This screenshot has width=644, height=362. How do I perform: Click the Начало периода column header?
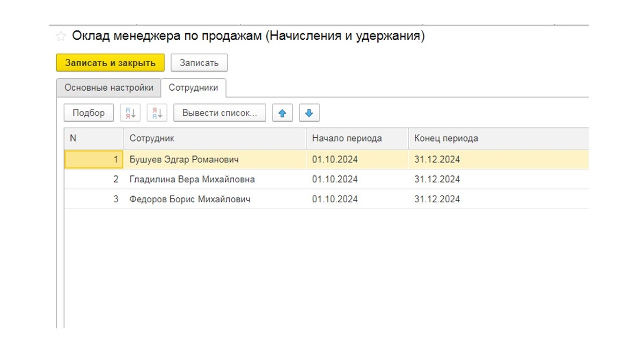click(346, 138)
